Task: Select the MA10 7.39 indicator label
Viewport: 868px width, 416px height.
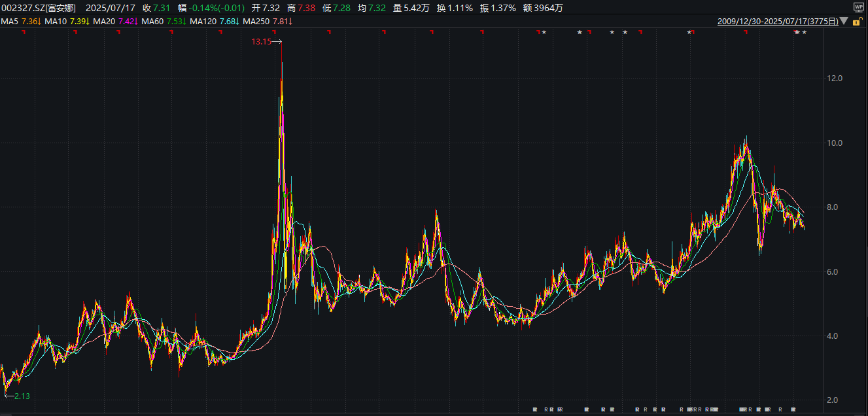Action: click(x=67, y=22)
